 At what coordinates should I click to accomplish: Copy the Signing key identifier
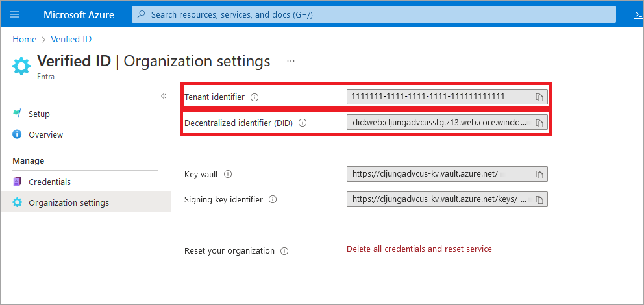click(539, 199)
